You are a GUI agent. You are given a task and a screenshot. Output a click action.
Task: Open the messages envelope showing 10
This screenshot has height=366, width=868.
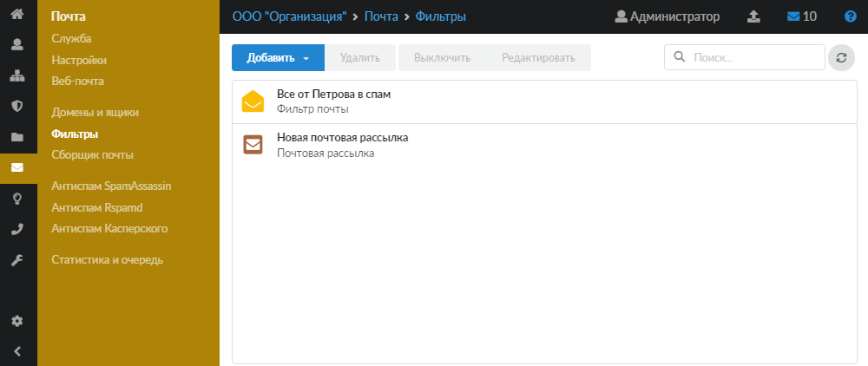(801, 16)
